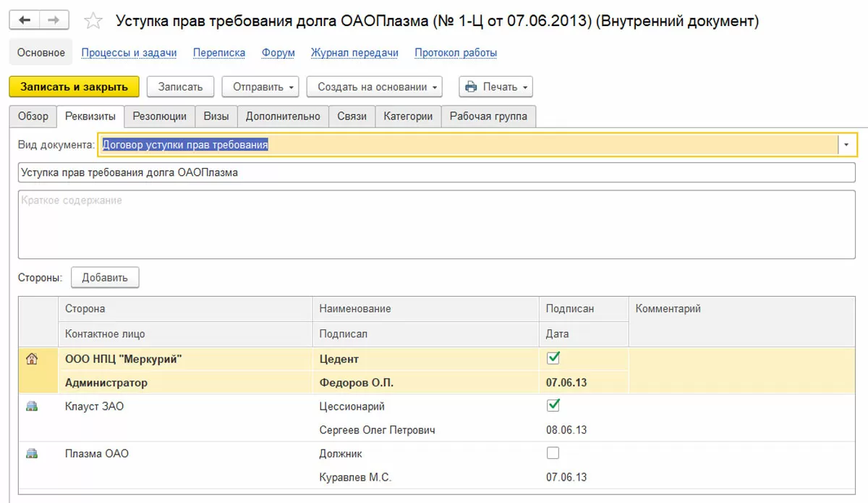868x503 pixels.
Task: Switch to the Обзор tab
Action: point(33,116)
